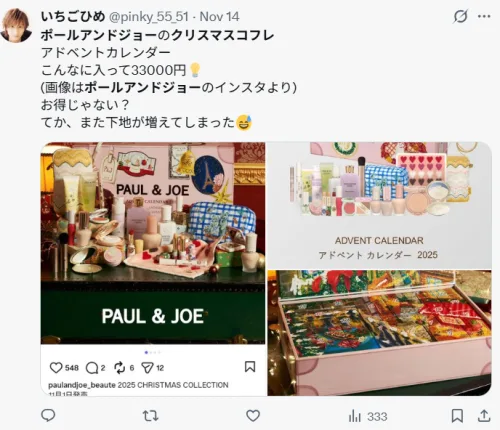The width and height of the screenshot is (500, 430).
Task: Like the tweet with the heart icon
Action: click(253, 416)
